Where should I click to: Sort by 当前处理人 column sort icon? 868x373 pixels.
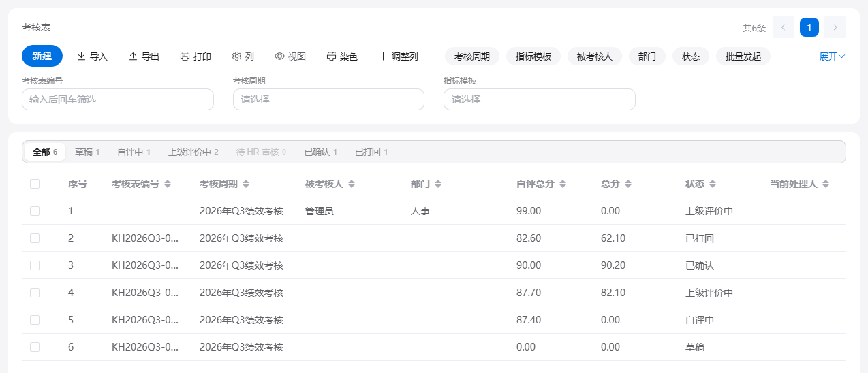point(826,184)
